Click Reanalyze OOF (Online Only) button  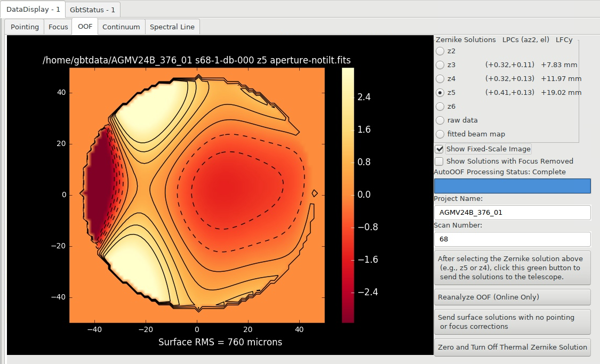pos(513,297)
